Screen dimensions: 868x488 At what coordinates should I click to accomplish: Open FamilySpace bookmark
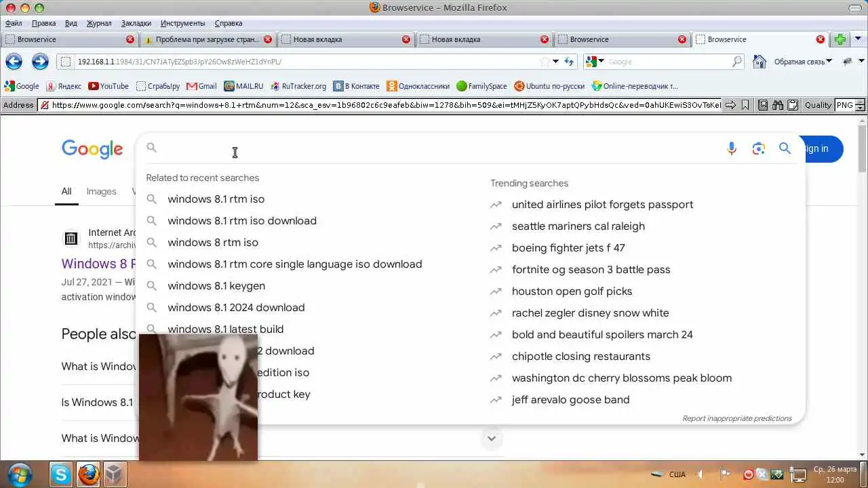[x=481, y=86]
